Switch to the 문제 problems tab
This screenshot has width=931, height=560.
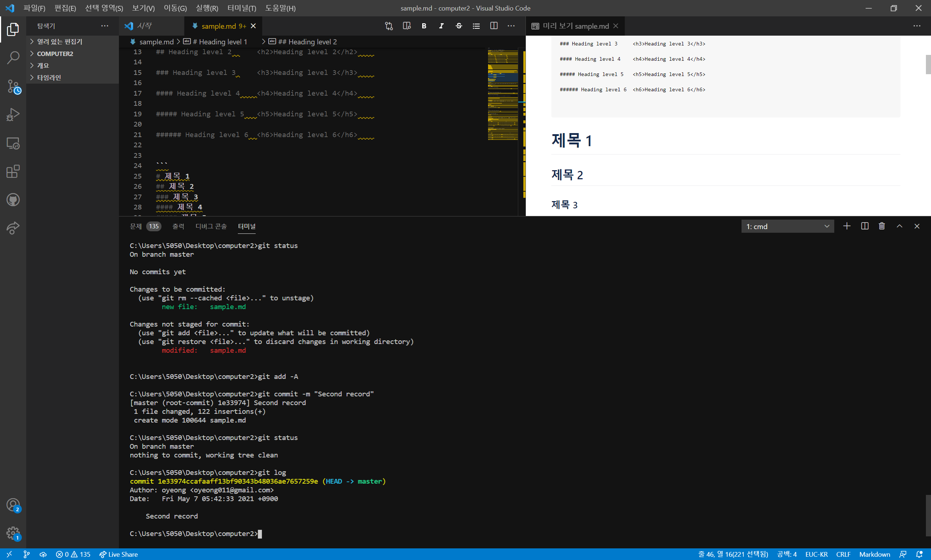tap(145, 226)
